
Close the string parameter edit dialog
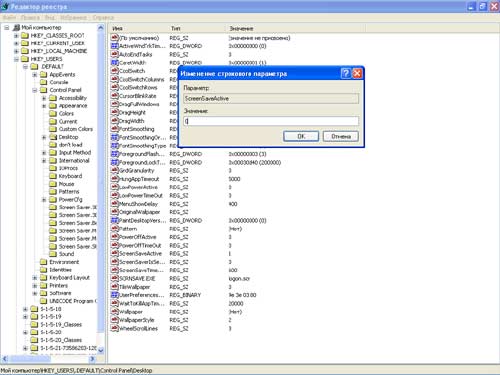tap(357, 73)
